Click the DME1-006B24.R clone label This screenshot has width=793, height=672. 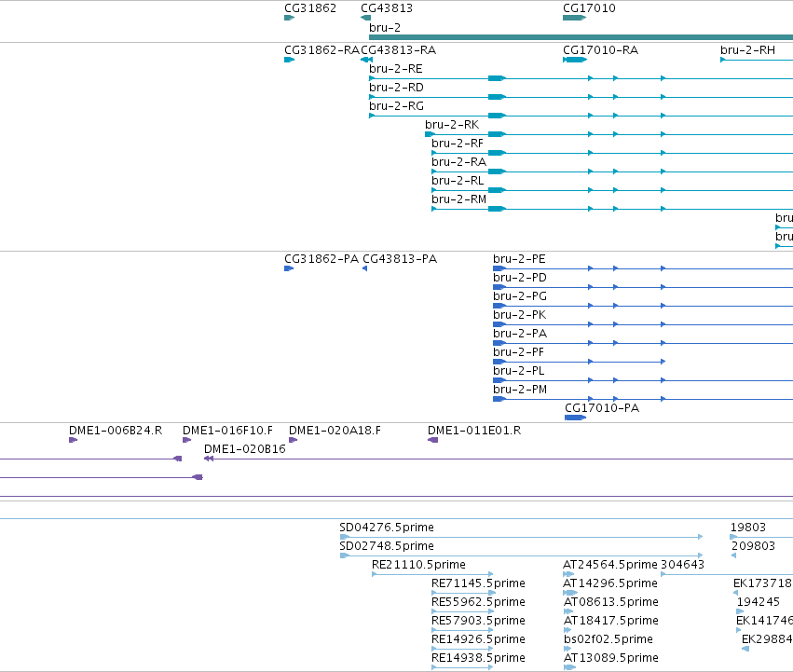[116, 431]
